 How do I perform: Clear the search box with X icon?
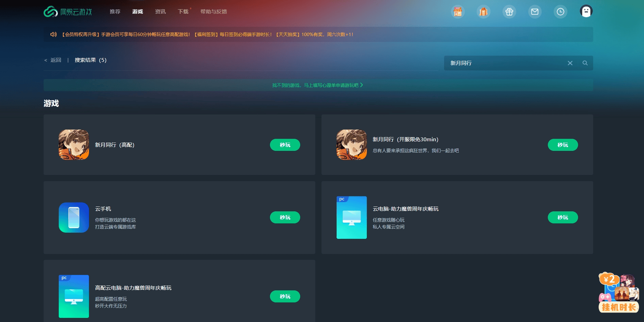pyautogui.click(x=570, y=63)
